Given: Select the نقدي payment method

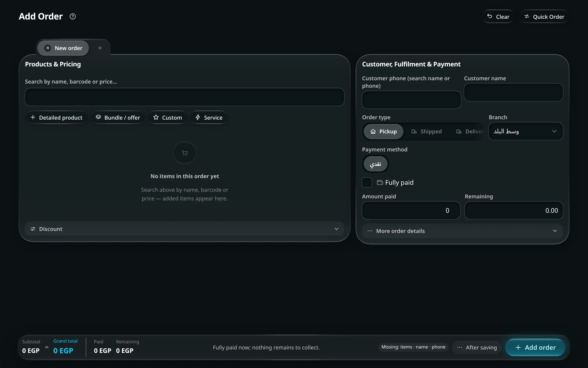Looking at the screenshot, I should coord(375,164).
